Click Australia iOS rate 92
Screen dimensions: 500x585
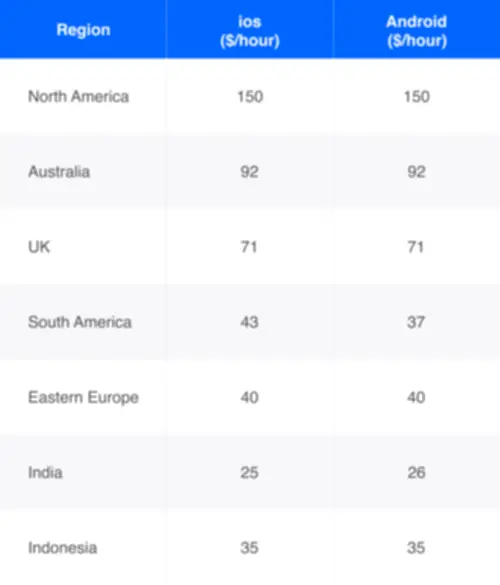coord(249,172)
